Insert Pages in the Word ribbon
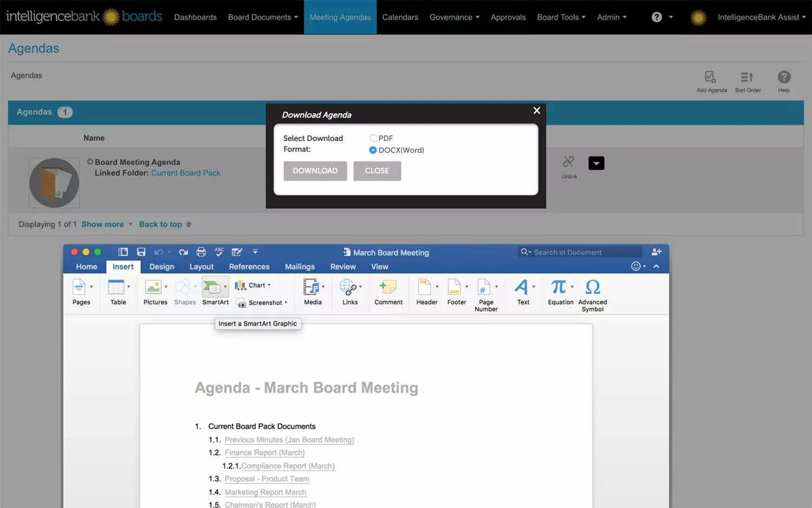This screenshot has width=812, height=508. point(81,292)
